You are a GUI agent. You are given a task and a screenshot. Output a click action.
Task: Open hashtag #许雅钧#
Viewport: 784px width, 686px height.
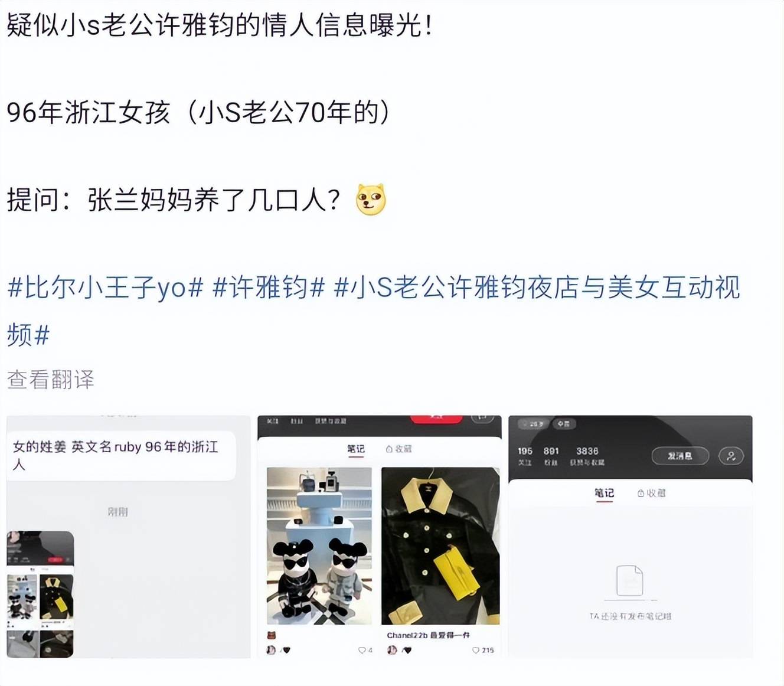269,288
